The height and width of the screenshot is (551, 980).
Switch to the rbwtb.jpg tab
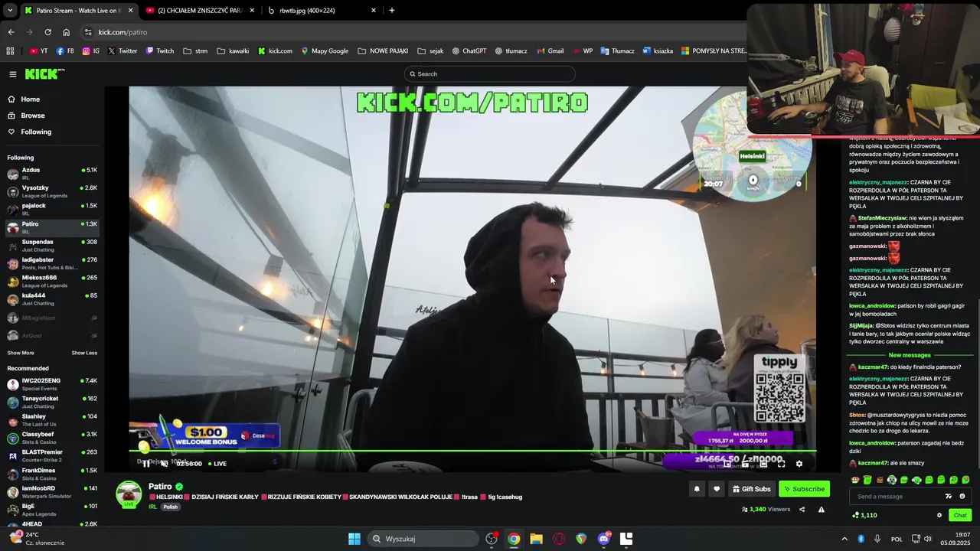(322, 11)
